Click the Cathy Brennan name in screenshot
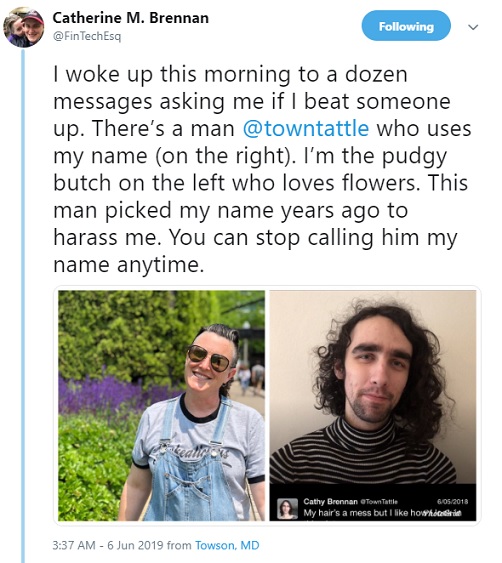The height and width of the screenshot is (563, 502). click(330, 501)
